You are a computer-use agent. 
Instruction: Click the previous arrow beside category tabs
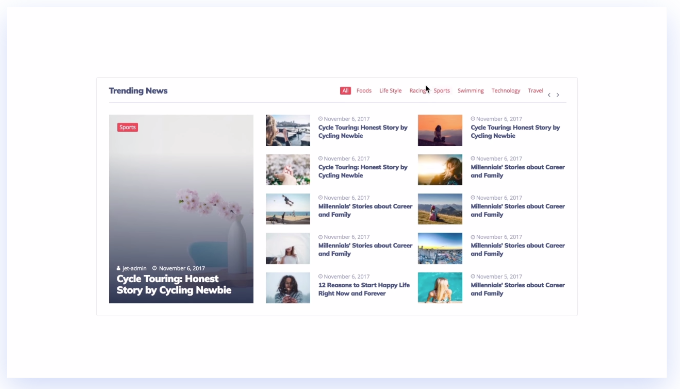[x=549, y=95]
